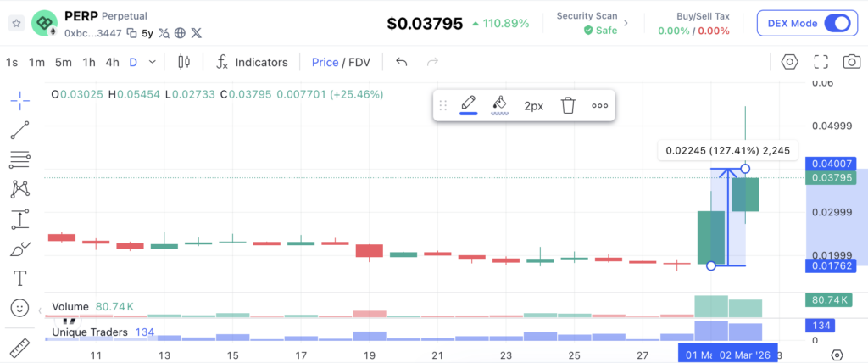Select the Fibonacci retracement lines tool

(20, 159)
